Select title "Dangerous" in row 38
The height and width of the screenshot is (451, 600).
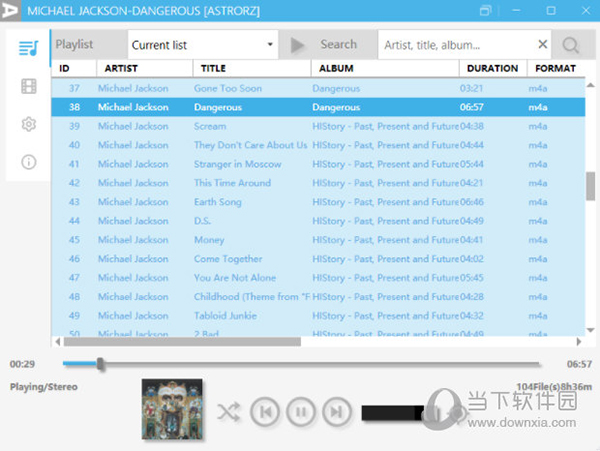[218, 107]
